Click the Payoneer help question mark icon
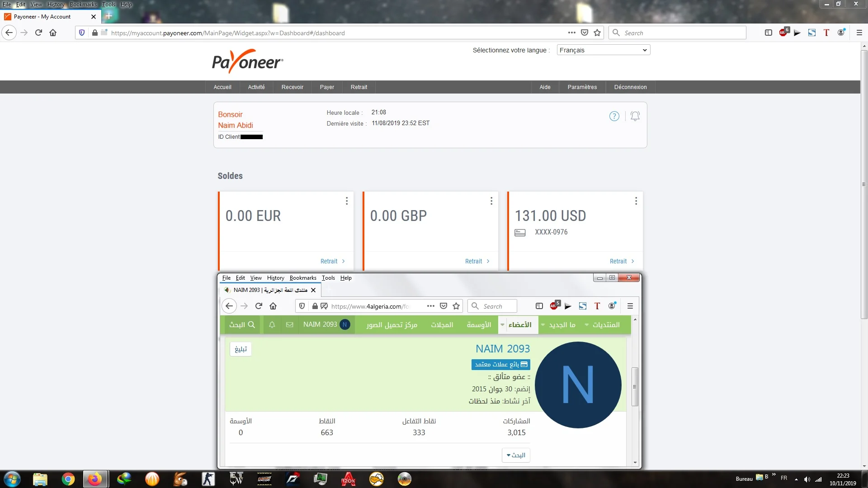Image resolution: width=868 pixels, height=488 pixels. click(614, 116)
